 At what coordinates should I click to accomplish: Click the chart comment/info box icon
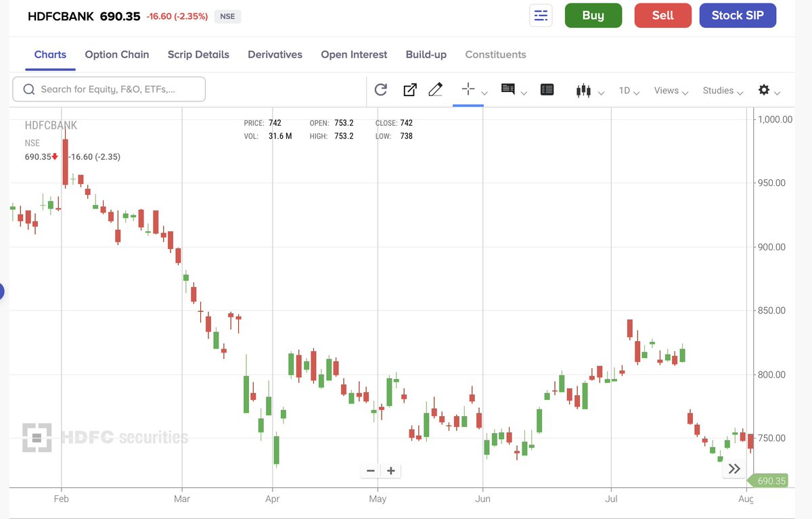click(x=507, y=89)
